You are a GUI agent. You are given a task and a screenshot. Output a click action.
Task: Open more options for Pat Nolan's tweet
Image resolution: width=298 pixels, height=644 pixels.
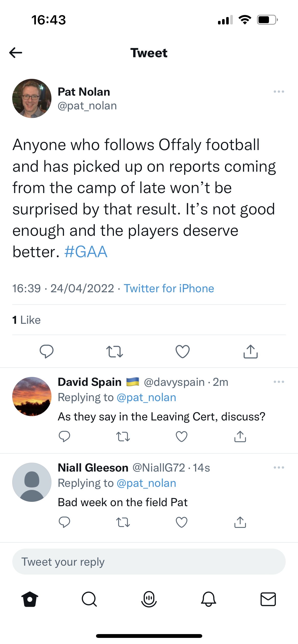pos(279,92)
